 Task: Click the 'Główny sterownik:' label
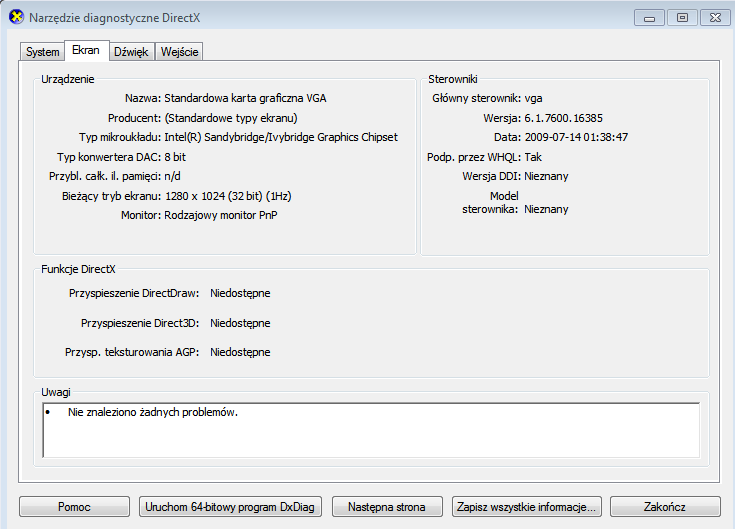pos(477,98)
